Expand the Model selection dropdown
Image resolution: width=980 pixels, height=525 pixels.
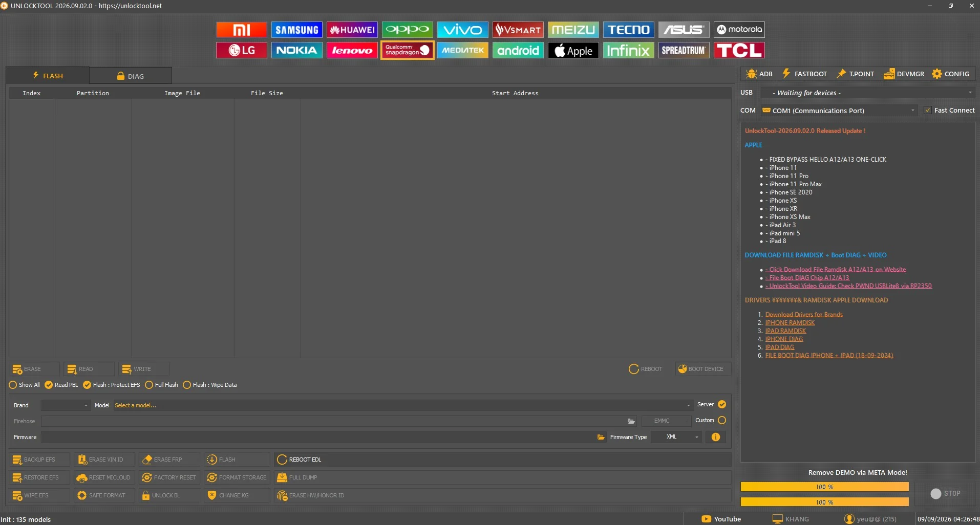403,405
